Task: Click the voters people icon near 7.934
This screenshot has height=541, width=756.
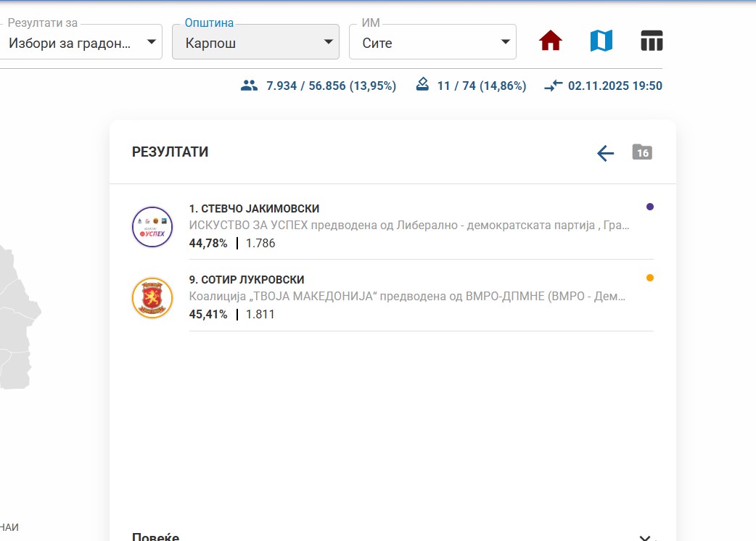Action: [249, 86]
